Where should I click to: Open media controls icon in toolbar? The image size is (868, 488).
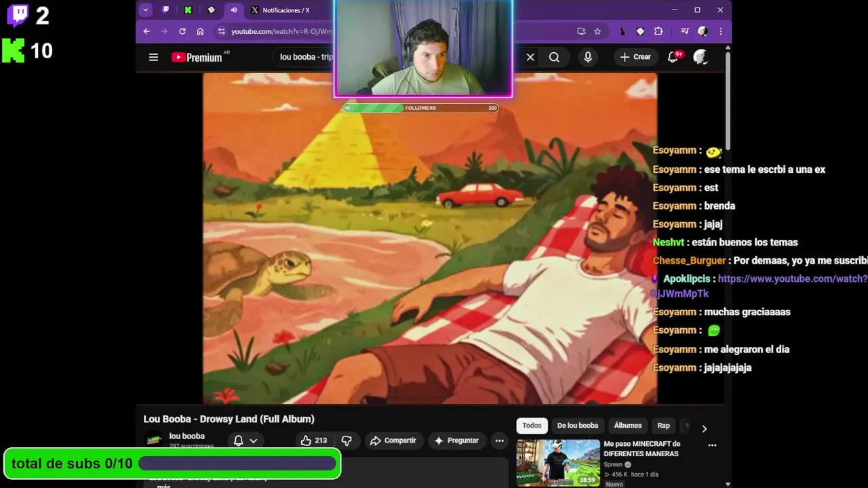pyautogui.click(x=685, y=31)
